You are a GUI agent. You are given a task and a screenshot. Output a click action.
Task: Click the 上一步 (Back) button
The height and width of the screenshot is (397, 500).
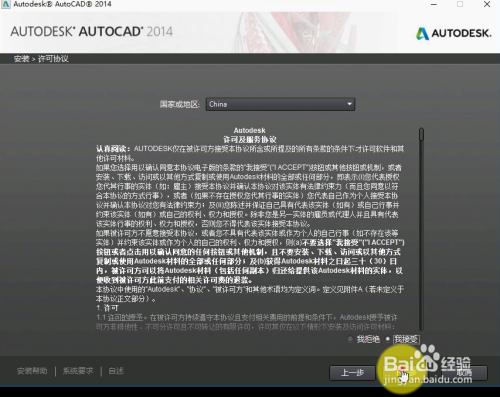pyautogui.click(x=352, y=373)
